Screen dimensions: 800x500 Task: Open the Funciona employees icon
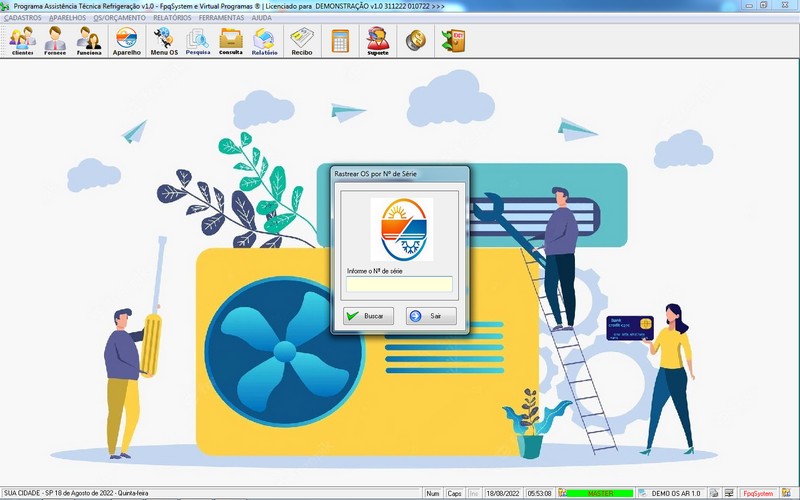point(89,41)
